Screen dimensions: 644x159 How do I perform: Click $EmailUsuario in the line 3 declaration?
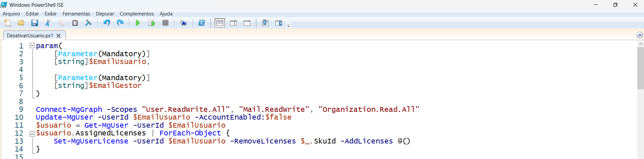coord(118,62)
